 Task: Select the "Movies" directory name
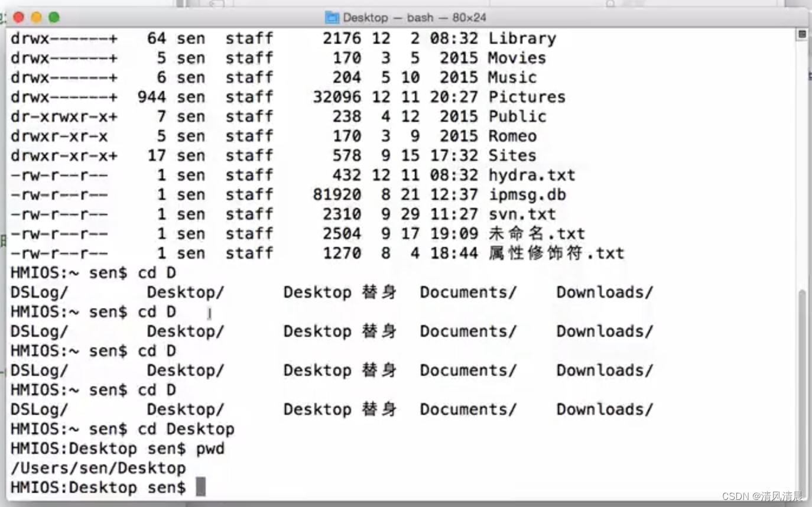pos(517,58)
